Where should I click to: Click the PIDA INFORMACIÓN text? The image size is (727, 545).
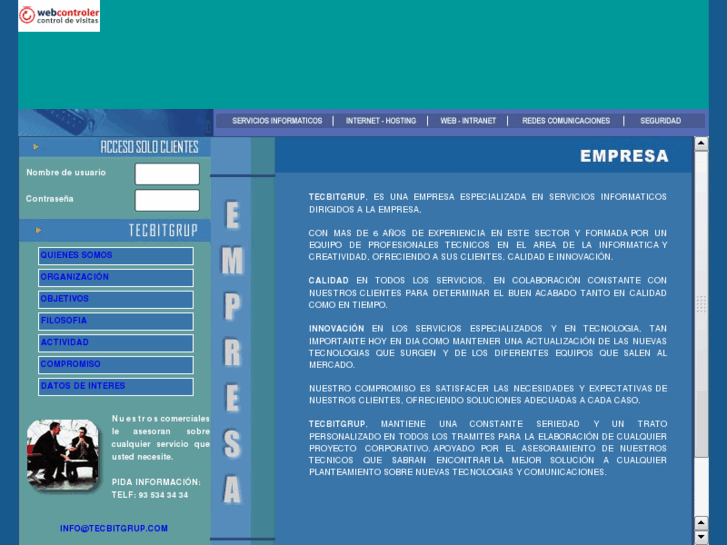point(156,482)
